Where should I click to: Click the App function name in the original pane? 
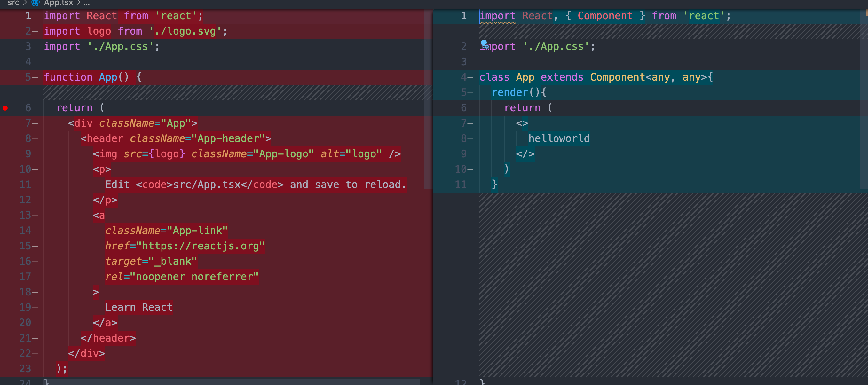click(108, 77)
